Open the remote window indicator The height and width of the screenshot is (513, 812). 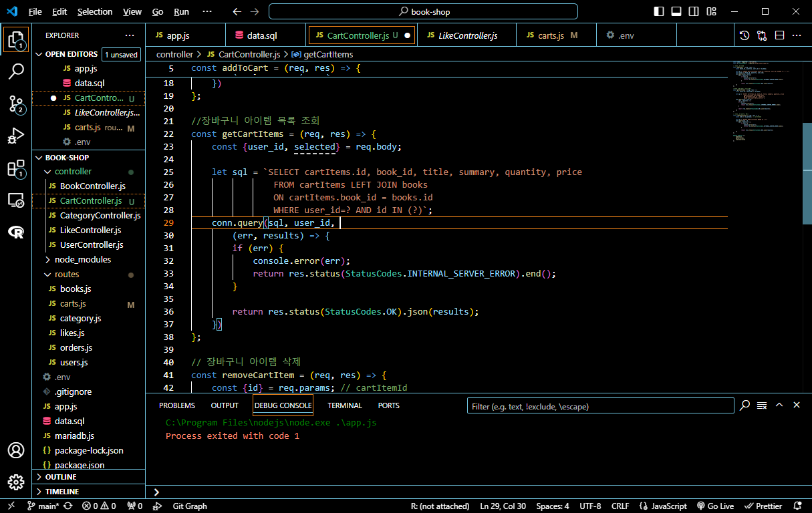coord(10,506)
